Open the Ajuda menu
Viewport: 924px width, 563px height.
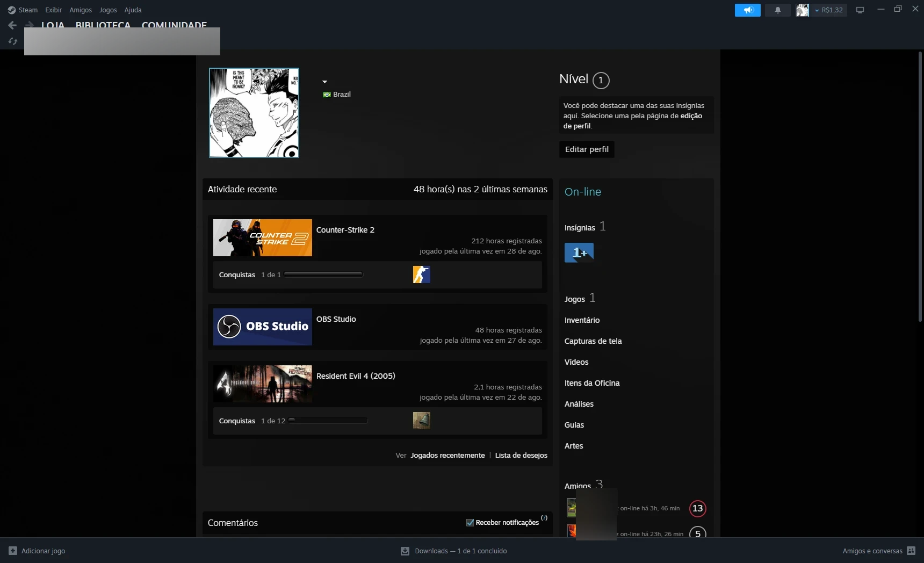click(x=133, y=10)
